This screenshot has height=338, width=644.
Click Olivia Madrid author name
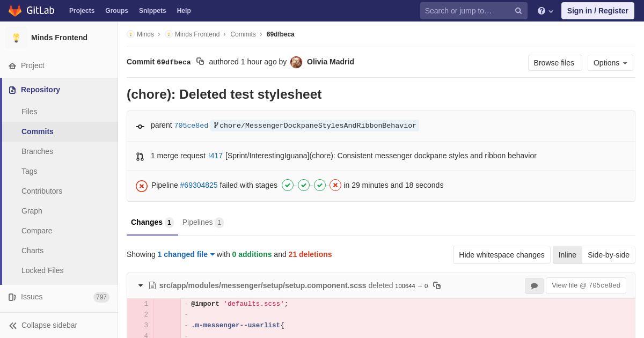[331, 62]
